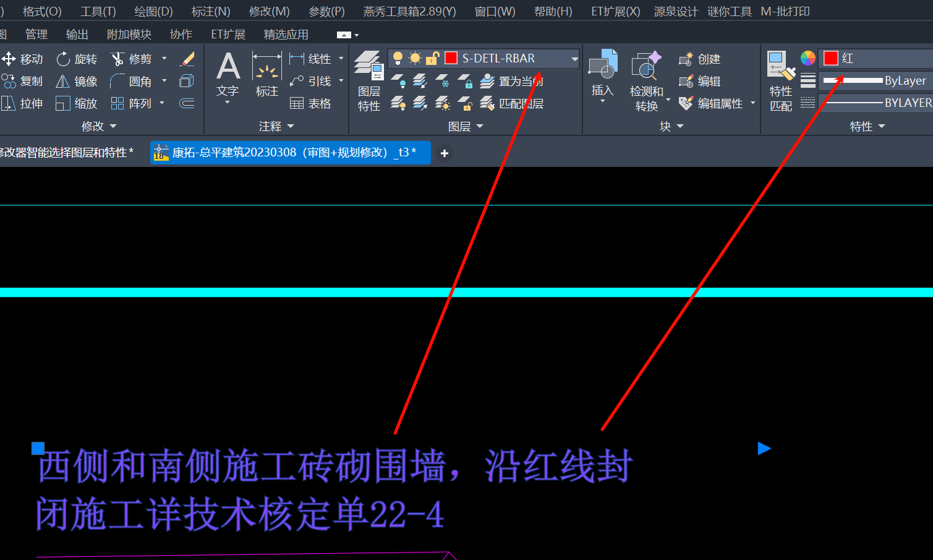Click the Insert block (插入) icon
This screenshot has width=933, height=560.
click(602, 74)
